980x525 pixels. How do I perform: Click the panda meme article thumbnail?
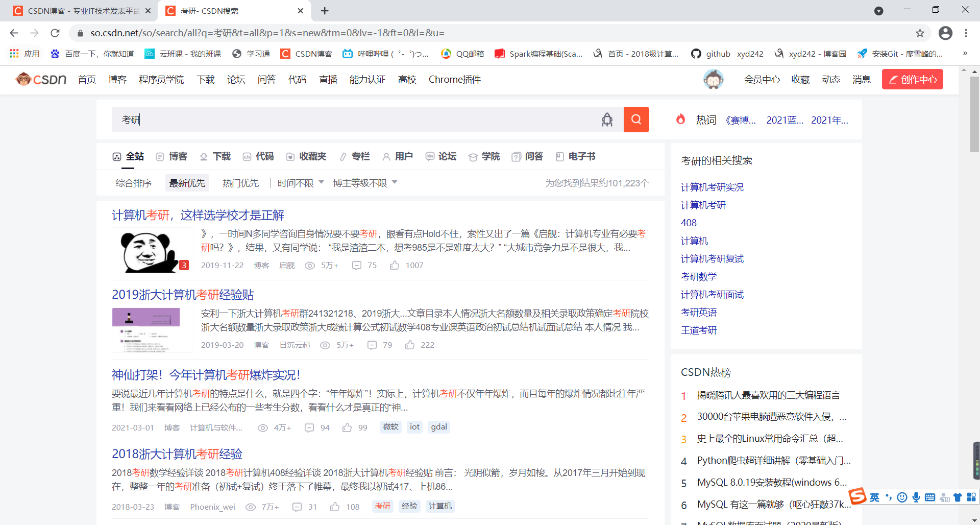click(x=152, y=251)
